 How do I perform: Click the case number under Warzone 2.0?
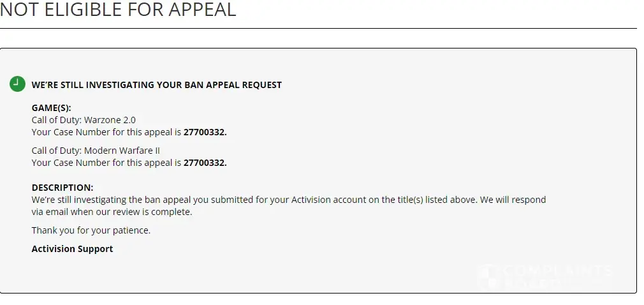tap(205, 132)
